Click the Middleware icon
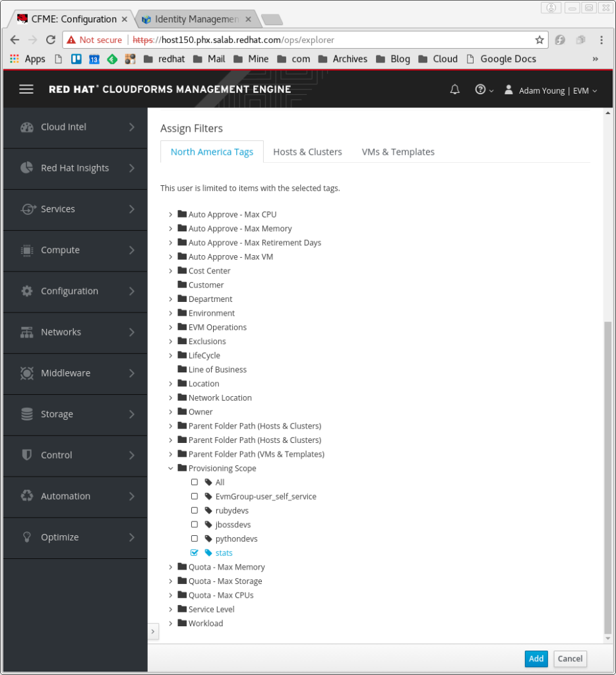The image size is (616, 675). 26,373
